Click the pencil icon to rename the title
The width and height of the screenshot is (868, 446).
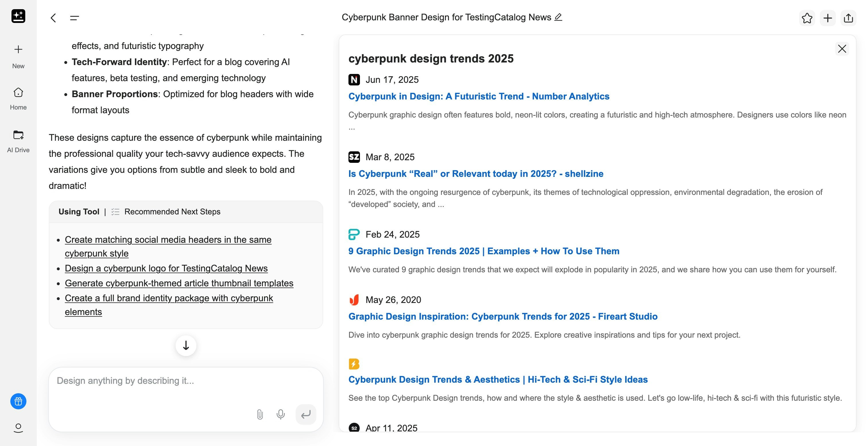click(558, 17)
